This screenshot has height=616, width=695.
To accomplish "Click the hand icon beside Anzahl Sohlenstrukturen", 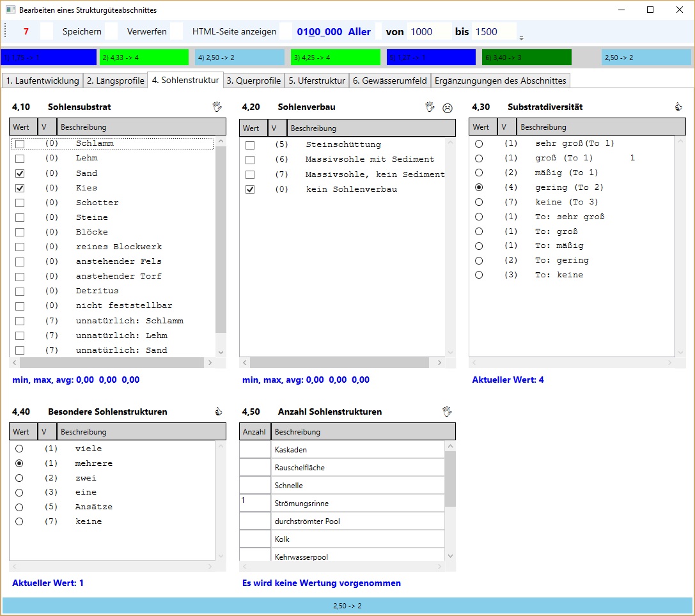I will pos(447,412).
